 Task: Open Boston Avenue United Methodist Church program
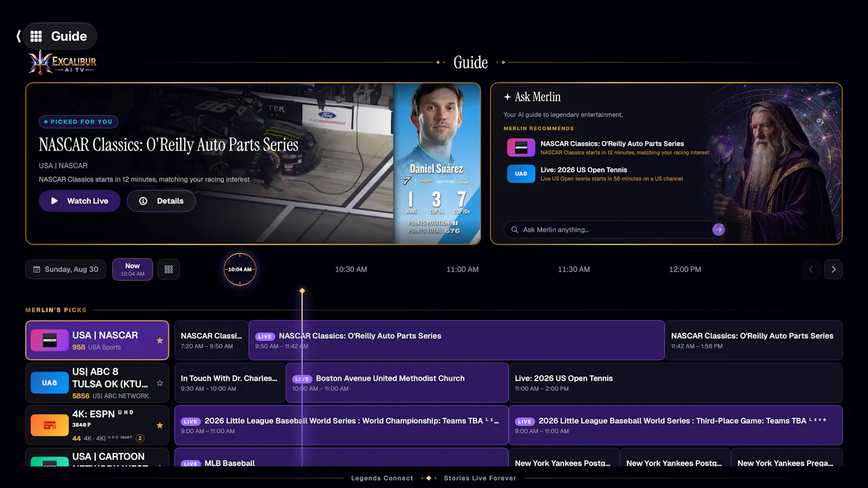[397, 383]
